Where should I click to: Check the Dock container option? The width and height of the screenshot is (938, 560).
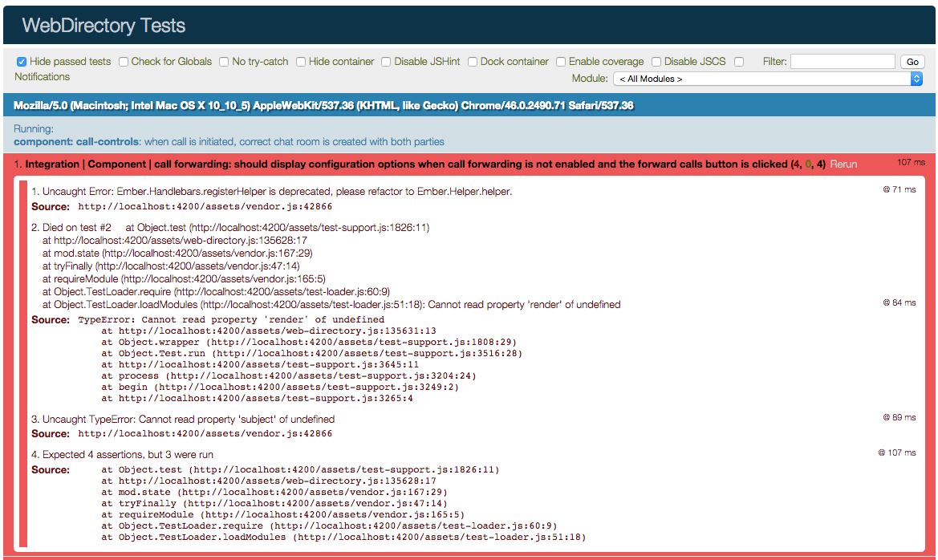click(473, 62)
